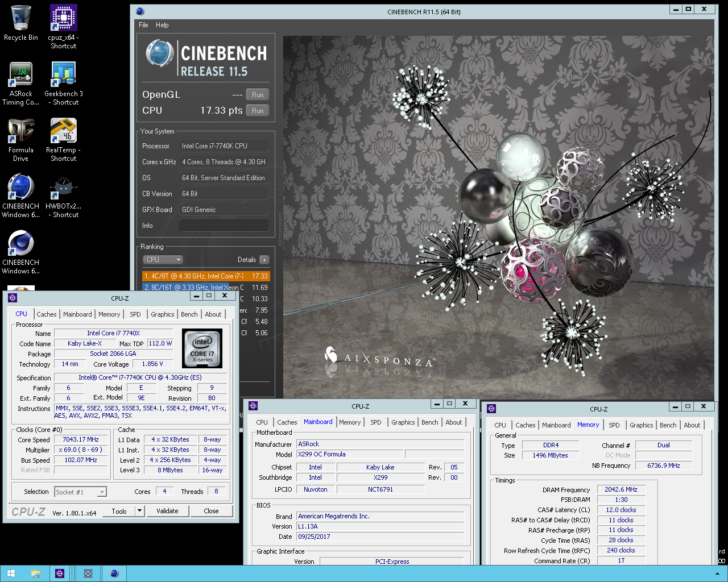This screenshot has height=582, width=728.
Task: Switch to Bench tab in CPU-Z Memory window
Action: tap(668, 425)
